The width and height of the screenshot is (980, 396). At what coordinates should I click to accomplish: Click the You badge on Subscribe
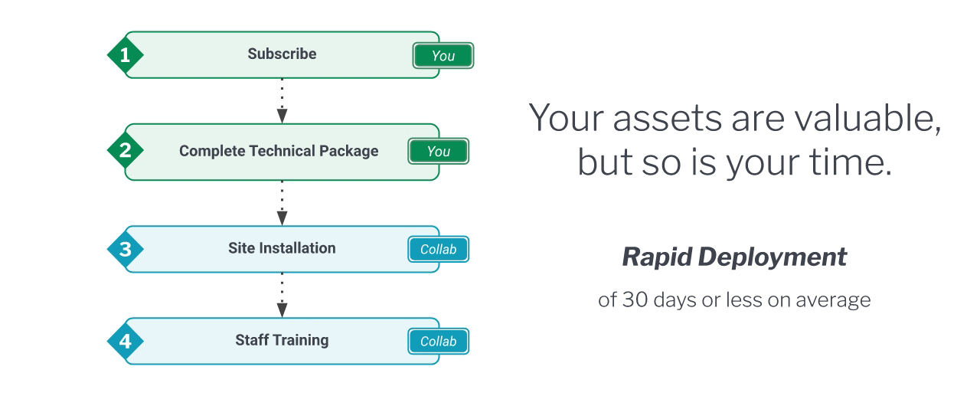pyautogui.click(x=443, y=55)
